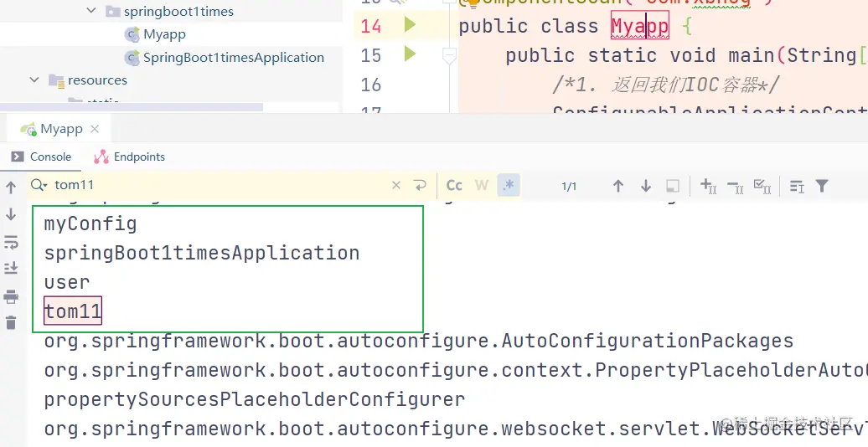This screenshot has height=447, width=868.
Task: Run the Myapp class from line 14 gutter
Action: (410, 25)
